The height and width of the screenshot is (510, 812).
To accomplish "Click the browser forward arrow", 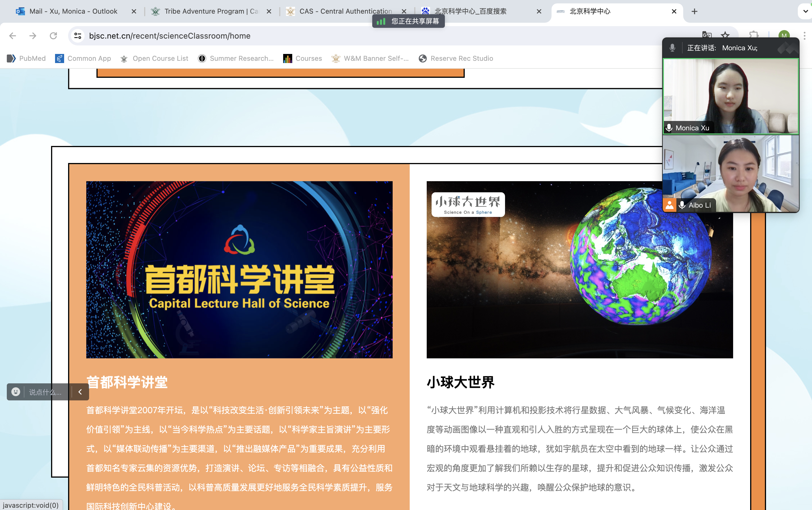I will coord(33,36).
